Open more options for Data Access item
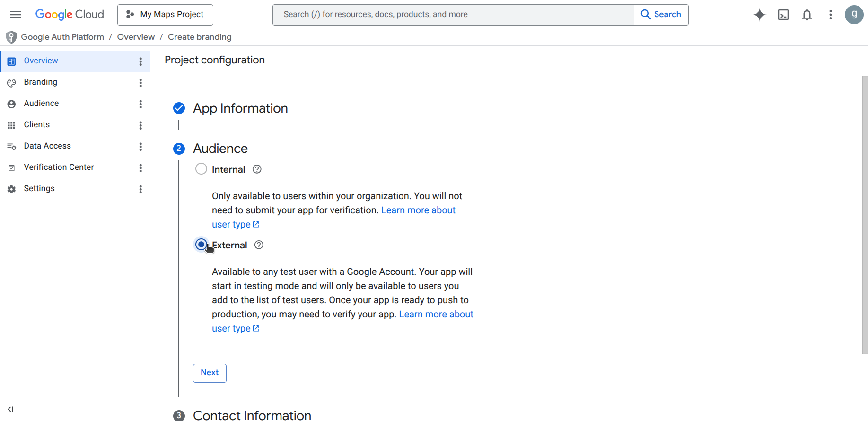 (x=140, y=147)
